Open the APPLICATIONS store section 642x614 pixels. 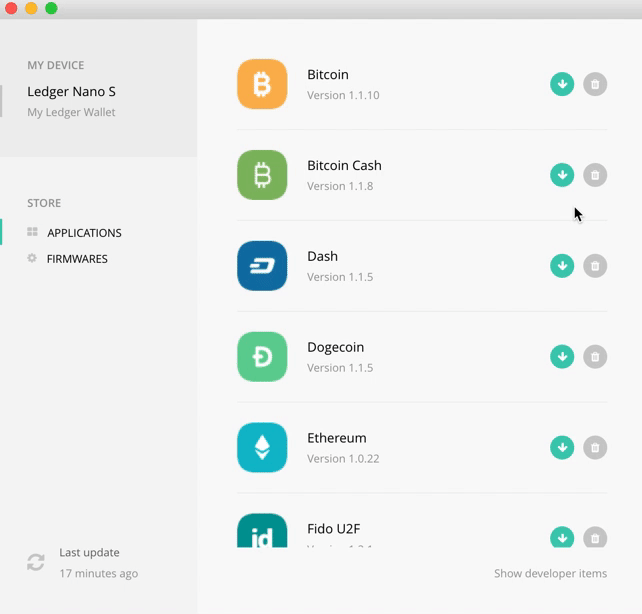[84, 233]
